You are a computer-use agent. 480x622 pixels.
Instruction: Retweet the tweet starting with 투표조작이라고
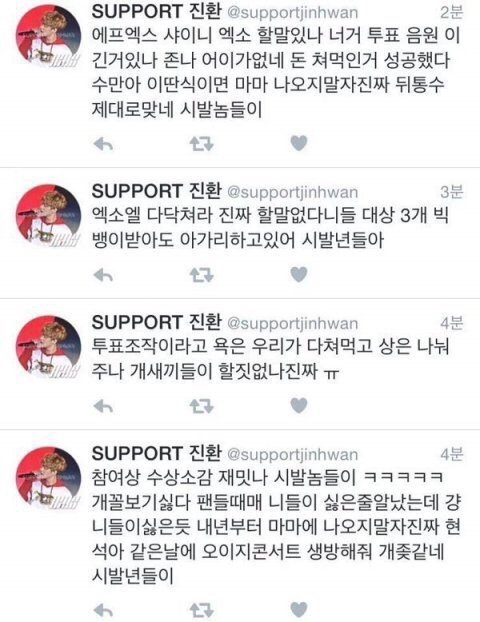[x=202, y=406]
